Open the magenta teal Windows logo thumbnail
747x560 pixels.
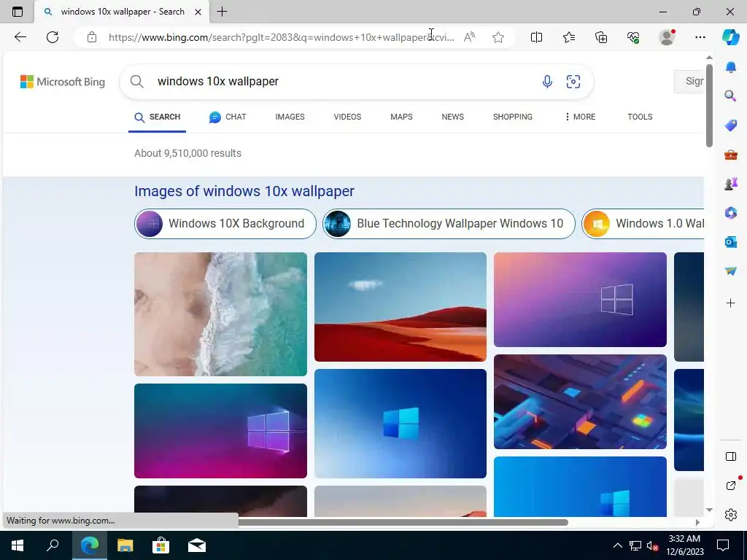[220, 431]
